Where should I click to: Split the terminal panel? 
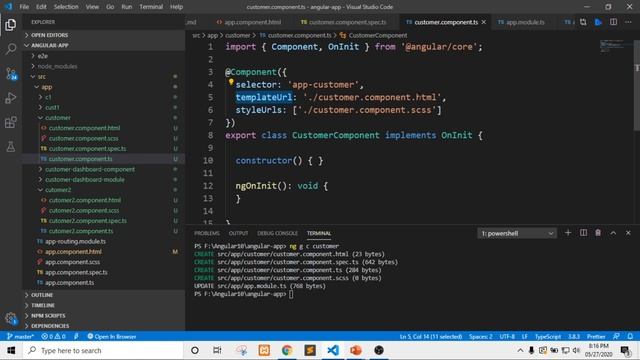583,233
